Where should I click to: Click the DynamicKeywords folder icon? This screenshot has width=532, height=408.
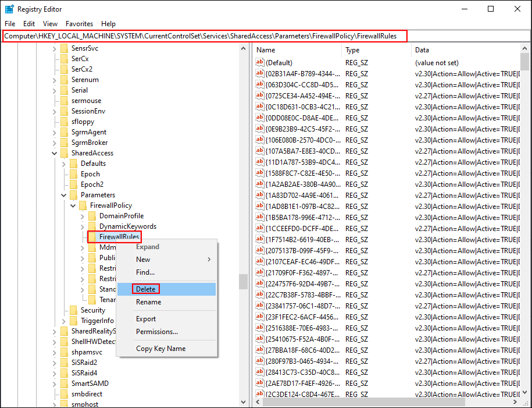(x=92, y=226)
